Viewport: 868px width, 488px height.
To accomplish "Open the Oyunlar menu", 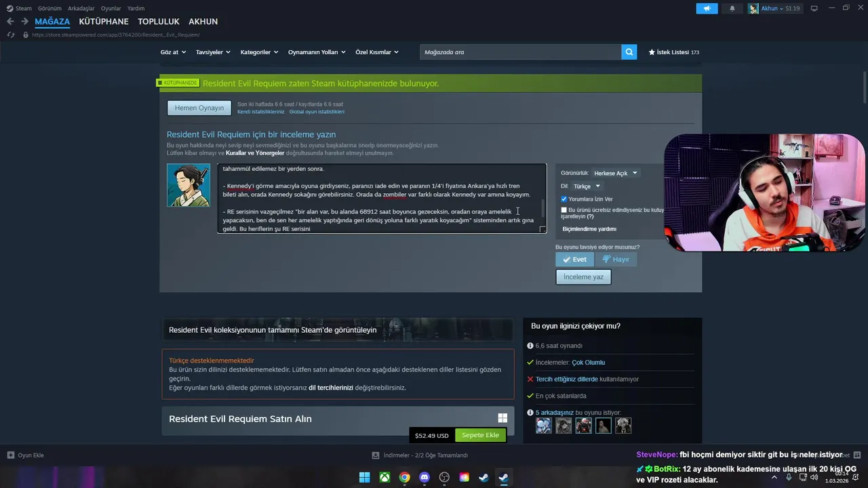I will pos(111,8).
